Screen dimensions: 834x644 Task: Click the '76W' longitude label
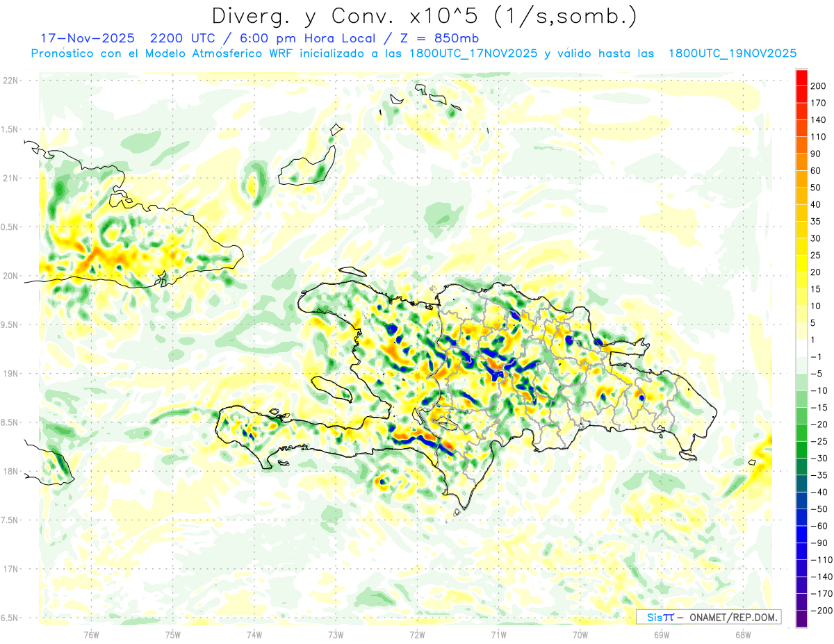point(91,634)
